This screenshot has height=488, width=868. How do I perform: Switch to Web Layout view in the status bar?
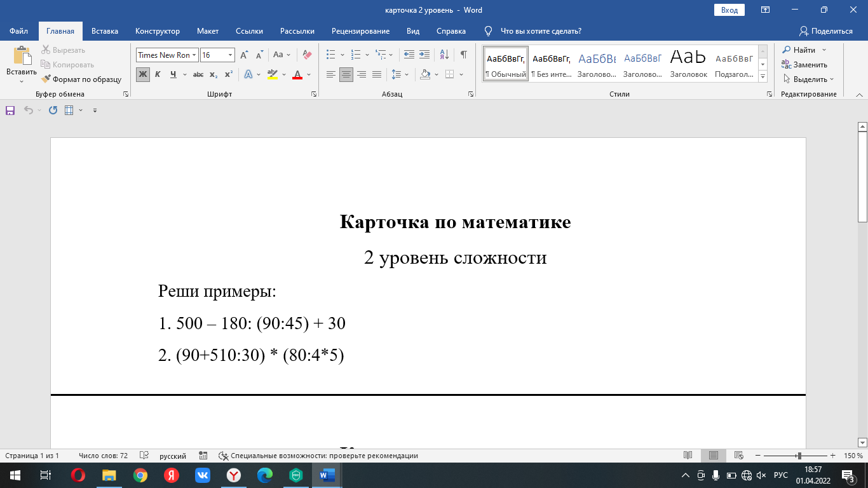tap(738, 456)
